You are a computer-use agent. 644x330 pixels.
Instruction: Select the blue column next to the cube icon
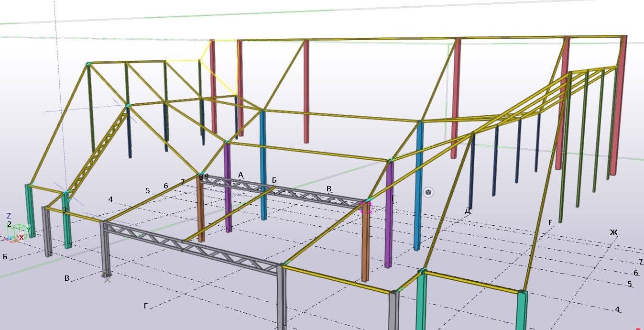tap(419, 186)
